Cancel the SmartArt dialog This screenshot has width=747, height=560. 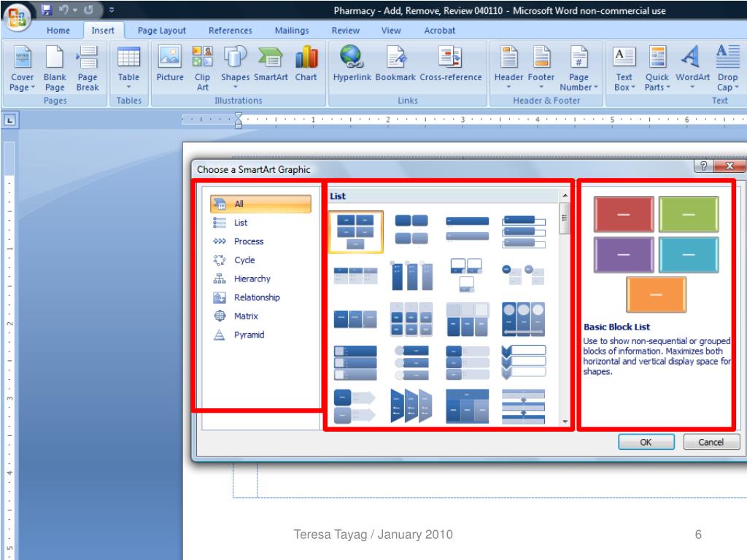(x=711, y=442)
